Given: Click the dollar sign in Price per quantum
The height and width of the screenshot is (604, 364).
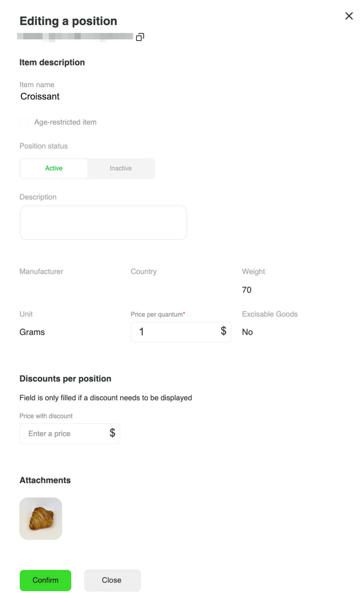Looking at the screenshot, I should [223, 331].
